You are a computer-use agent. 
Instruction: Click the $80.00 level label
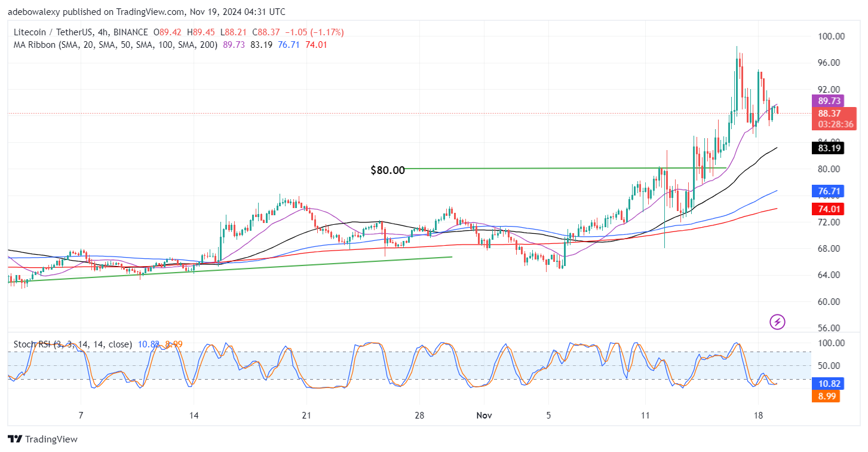click(387, 170)
